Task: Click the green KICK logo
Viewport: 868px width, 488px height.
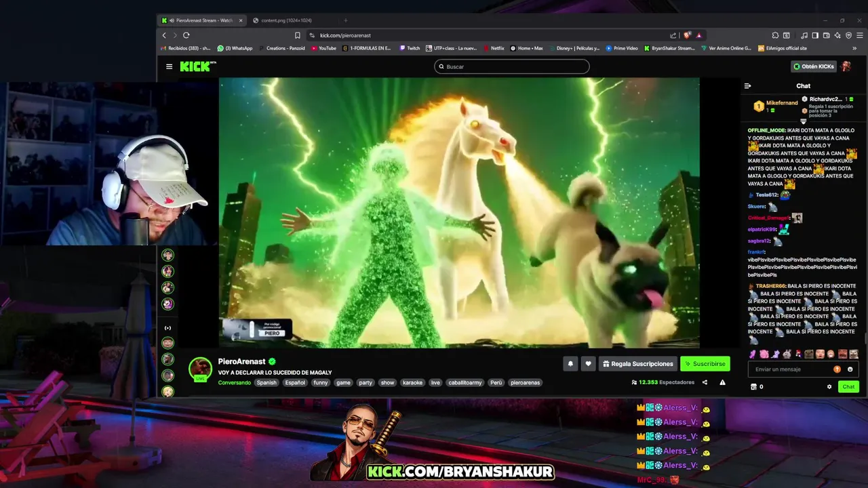Action: (x=196, y=66)
